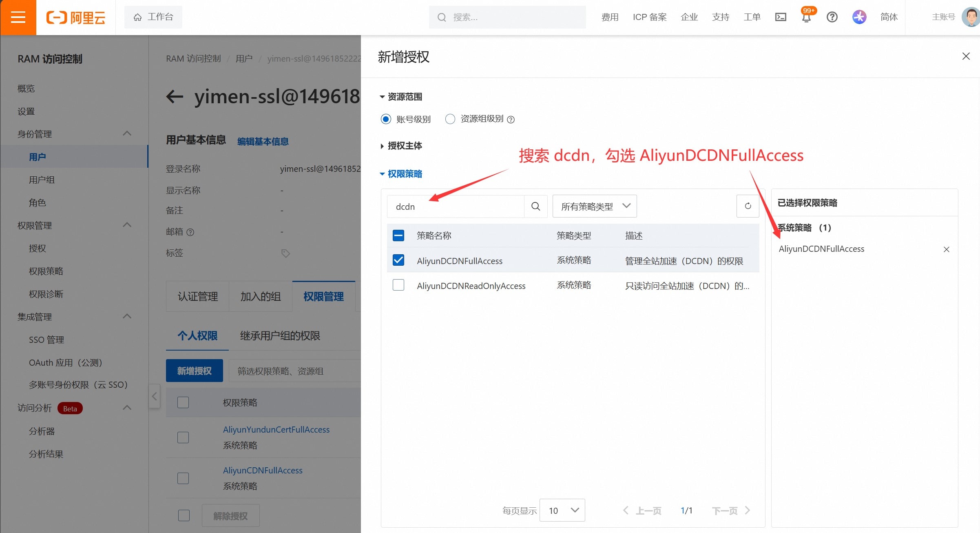Click the 编辑基本信息 link

click(x=263, y=141)
